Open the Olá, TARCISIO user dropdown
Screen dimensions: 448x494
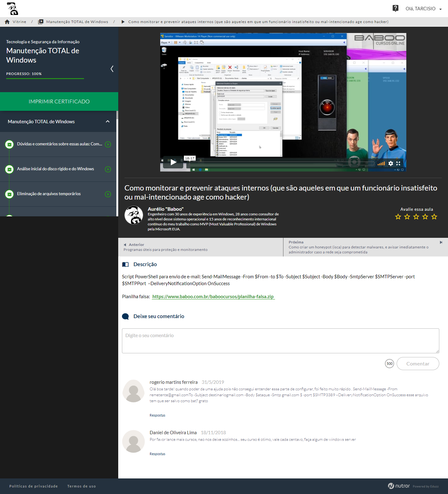tap(423, 9)
